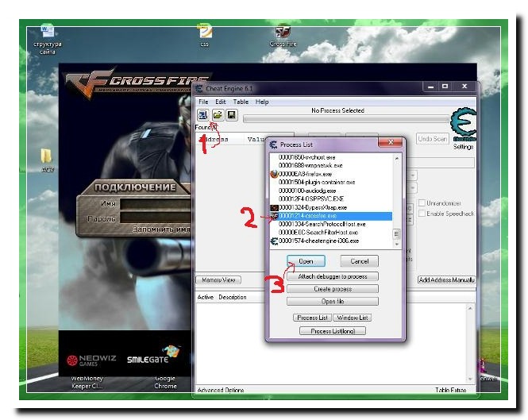Enable the Unrandomizer checkbox
The width and height of the screenshot is (528, 420).
(422, 203)
